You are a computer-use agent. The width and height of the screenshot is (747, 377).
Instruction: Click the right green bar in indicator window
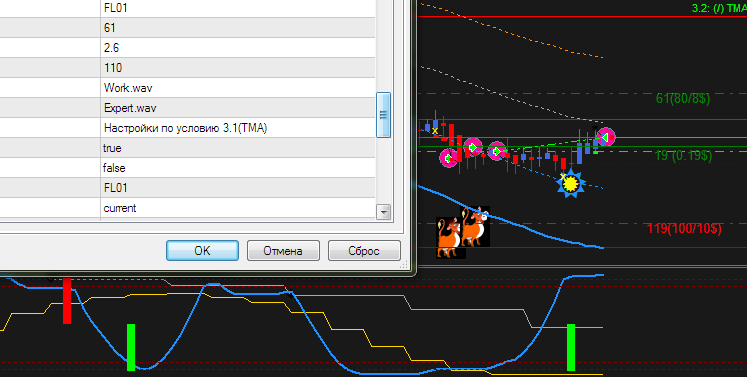click(571, 347)
